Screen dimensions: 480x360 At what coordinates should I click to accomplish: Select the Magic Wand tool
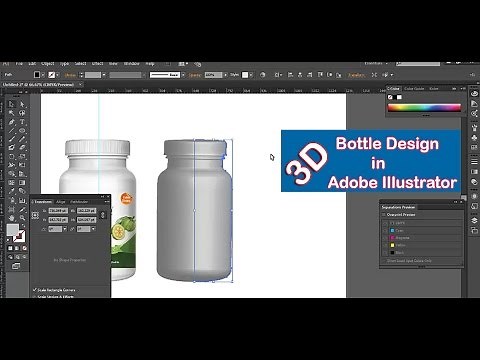click(x=12, y=113)
